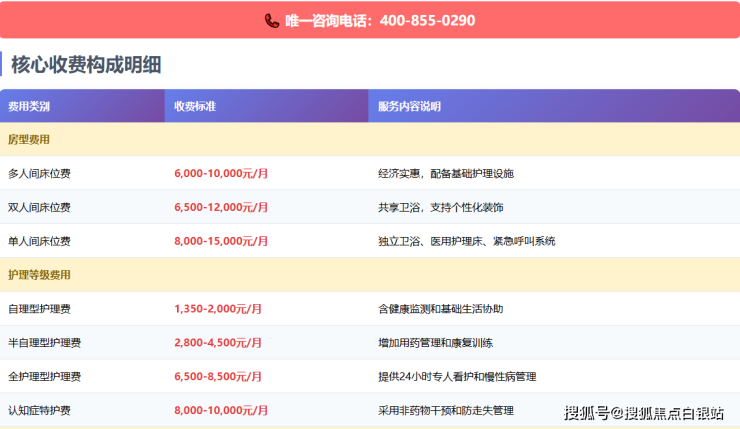Click the 核心收费构成明细 heading
The height and width of the screenshot is (429, 740).
86,65
